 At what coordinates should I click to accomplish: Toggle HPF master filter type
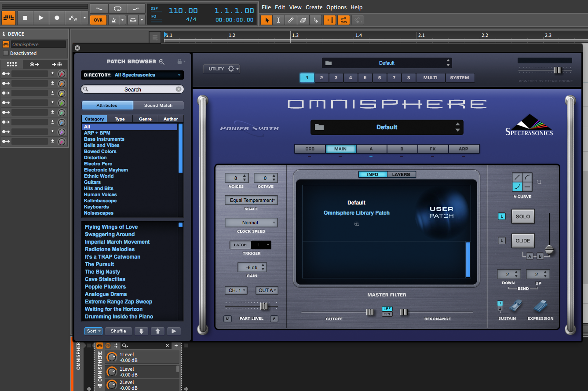click(x=387, y=314)
